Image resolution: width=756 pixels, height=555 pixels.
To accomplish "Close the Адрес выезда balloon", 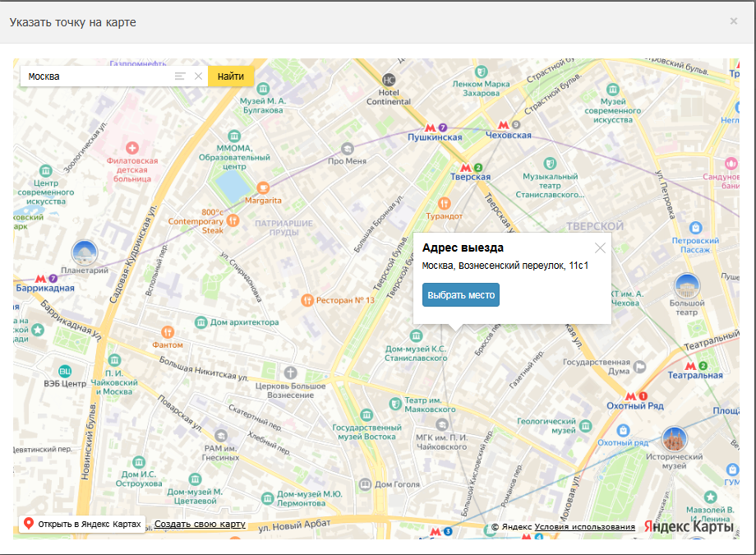I will 600,247.
